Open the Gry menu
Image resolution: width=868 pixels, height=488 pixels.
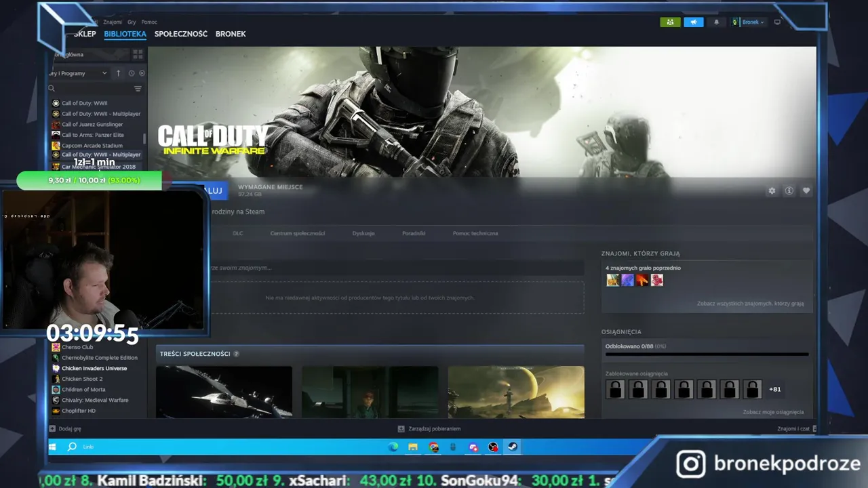132,22
